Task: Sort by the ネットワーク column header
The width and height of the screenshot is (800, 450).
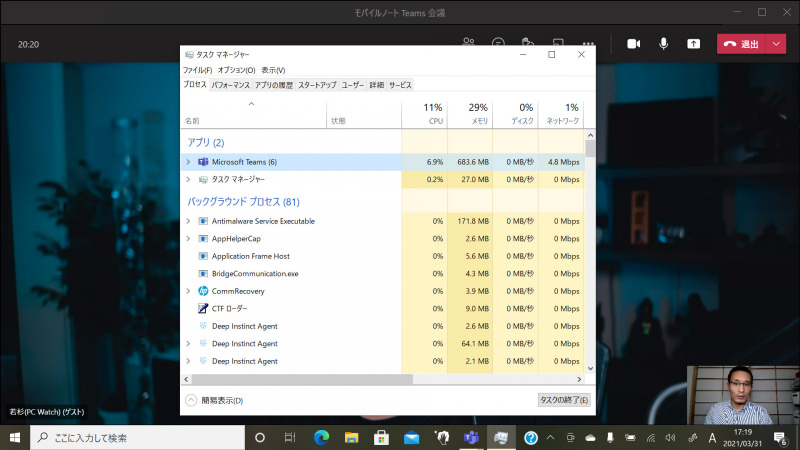Action: 561,114
